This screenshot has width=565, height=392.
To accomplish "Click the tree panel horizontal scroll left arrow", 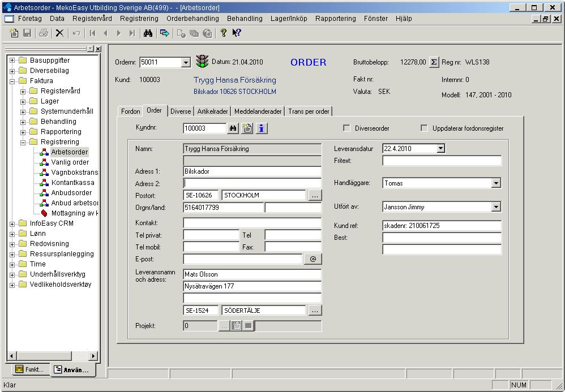I will tap(11, 356).
